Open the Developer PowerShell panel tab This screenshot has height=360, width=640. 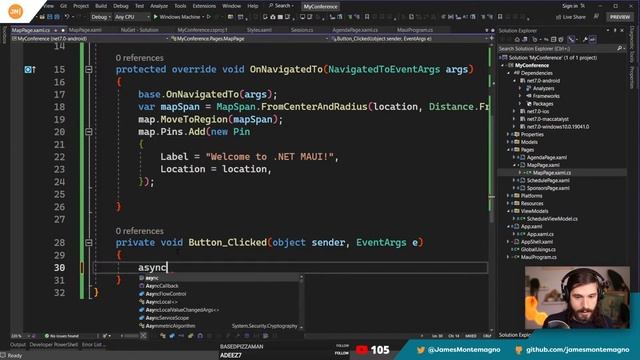(x=53, y=345)
